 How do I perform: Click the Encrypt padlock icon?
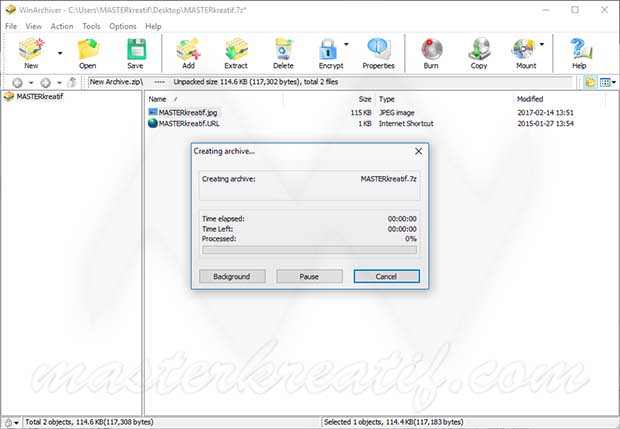click(328, 49)
